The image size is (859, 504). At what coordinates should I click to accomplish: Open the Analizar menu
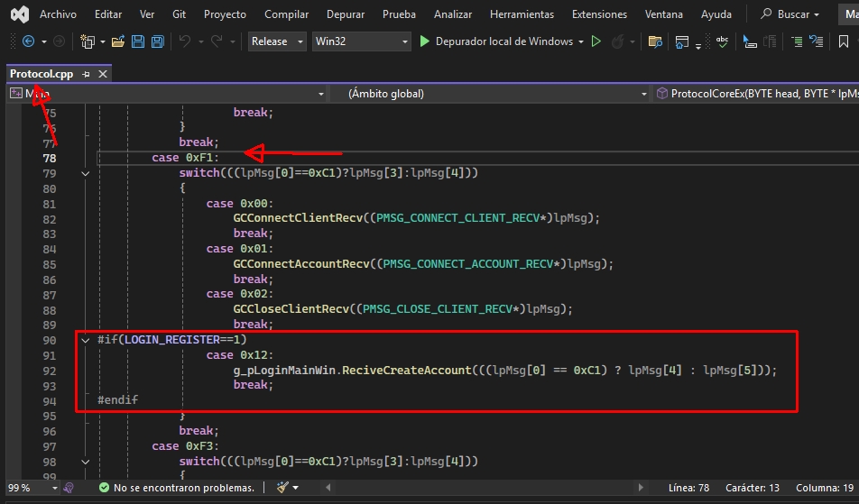(x=453, y=14)
